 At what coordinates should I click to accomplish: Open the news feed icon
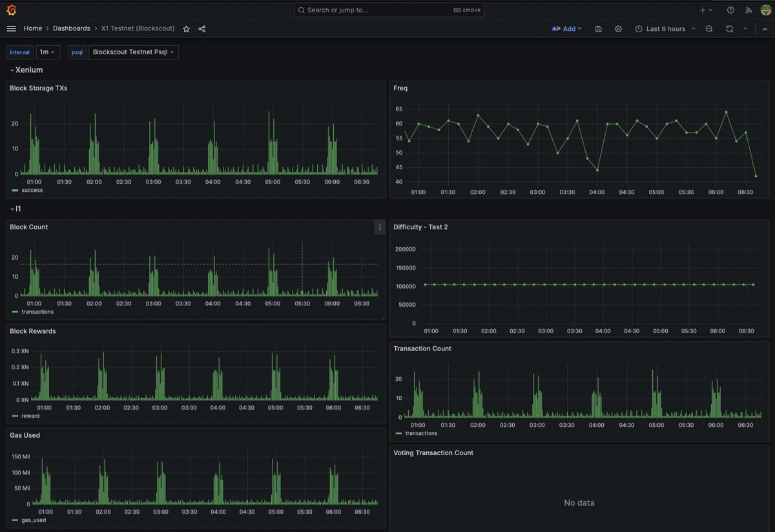[749, 10]
